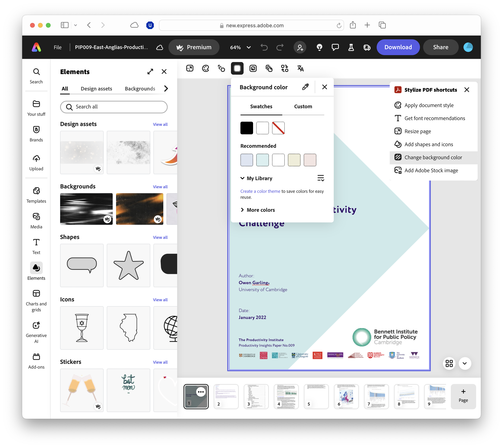503x448 pixels.
Task: Open the library sort options icon
Action: coord(321,178)
